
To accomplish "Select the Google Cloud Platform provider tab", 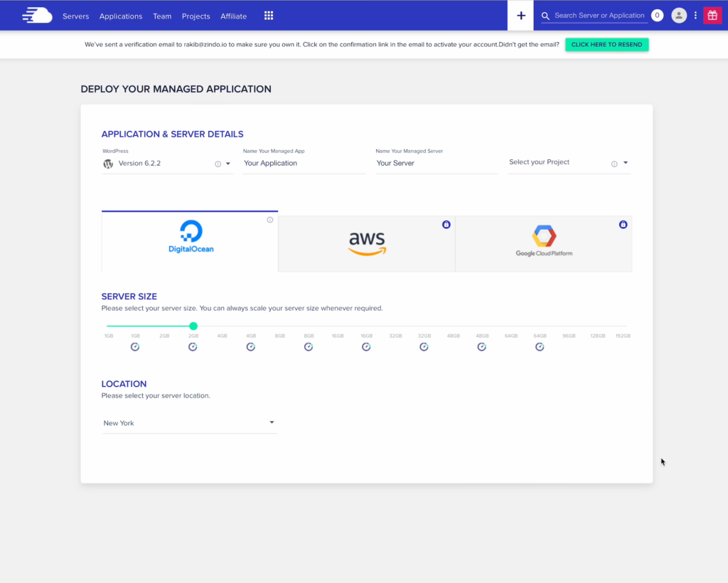I will pyautogui.click(x=544, y=244).
